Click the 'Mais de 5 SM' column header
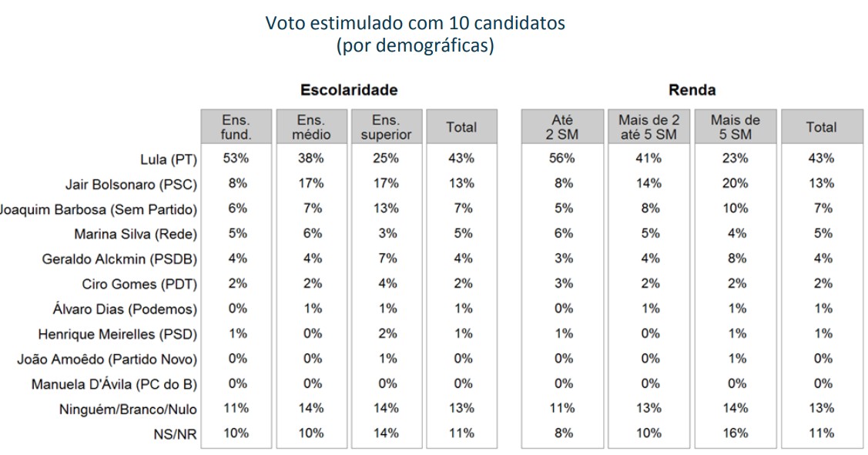The width and height of the screenshot is (868, 455). (x=735, y=127)
